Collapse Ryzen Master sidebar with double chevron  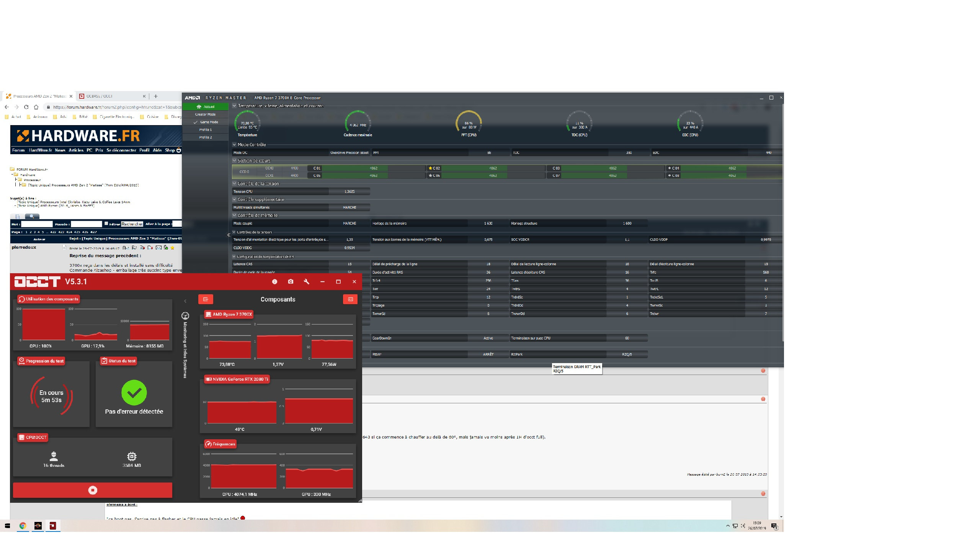[x=229, y=235]
